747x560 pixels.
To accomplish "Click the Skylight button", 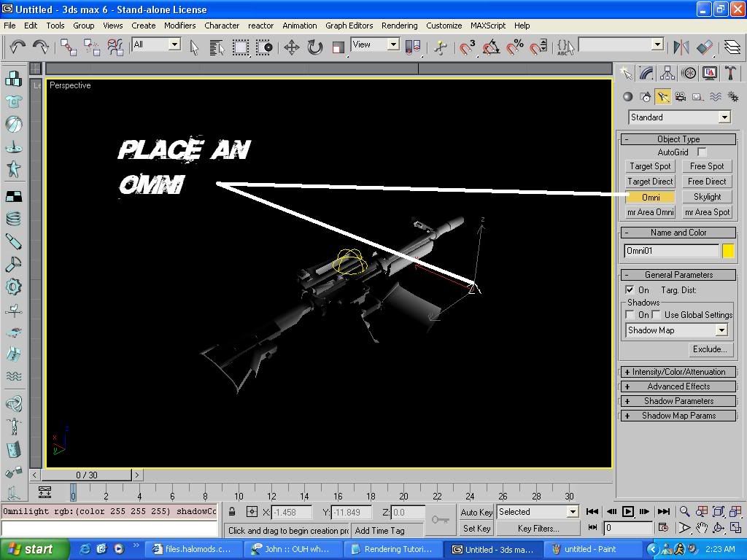I will coord(707,197).
